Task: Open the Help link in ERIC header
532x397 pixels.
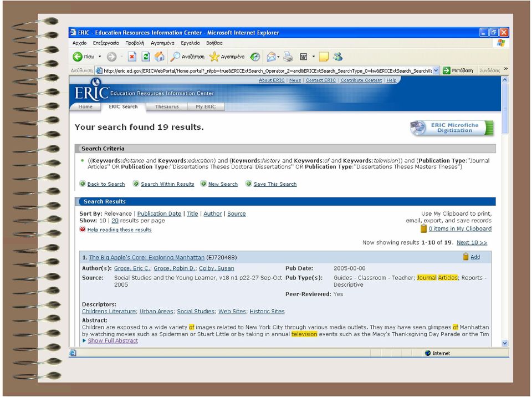Action: pyautogui.click(x=392, y=80)
